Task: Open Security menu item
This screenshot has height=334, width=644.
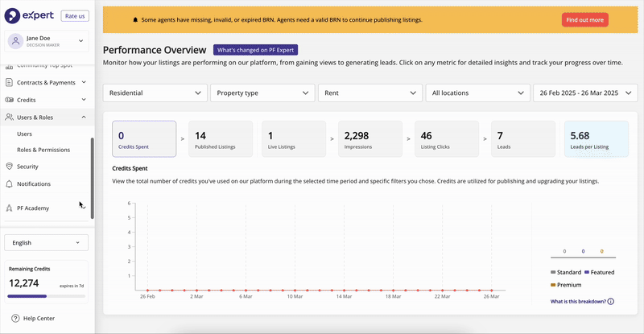Action: coord(27,167)
